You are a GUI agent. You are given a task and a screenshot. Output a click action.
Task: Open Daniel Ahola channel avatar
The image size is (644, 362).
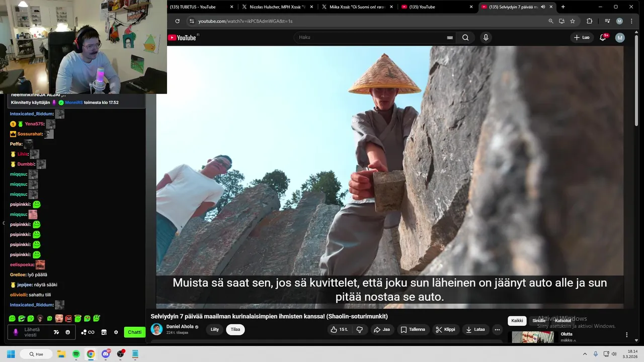[x=157, y=329]
